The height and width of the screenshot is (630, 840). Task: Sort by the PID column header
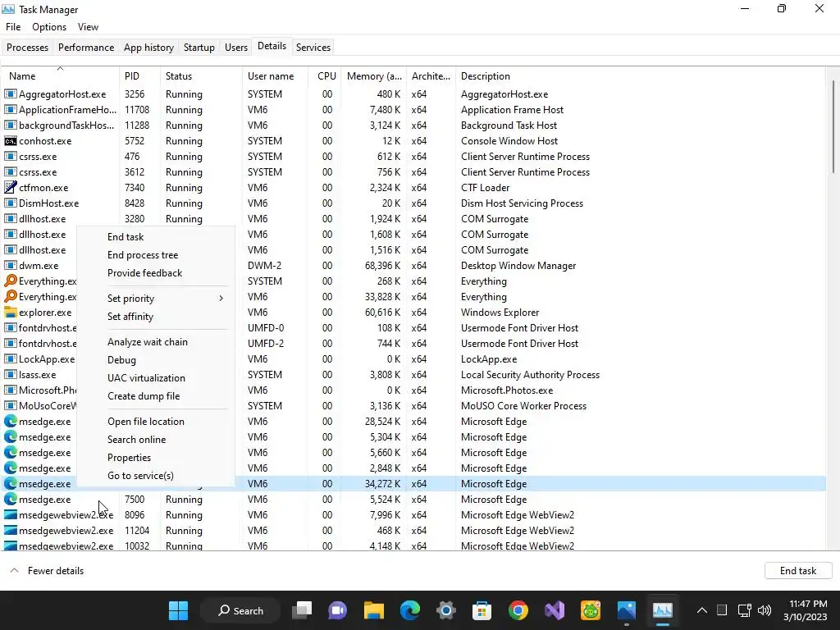(139, 76)
